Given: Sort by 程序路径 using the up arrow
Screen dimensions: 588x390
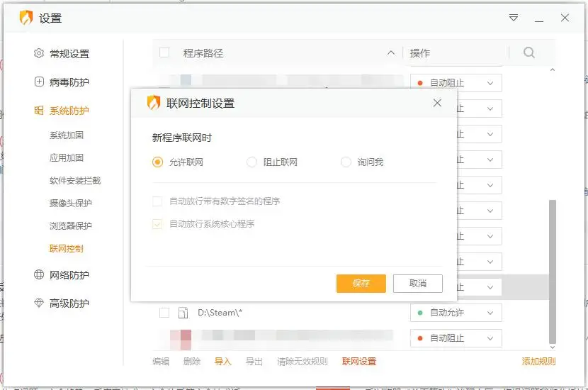Looking at the screenshot, I should tap(391, 53).
